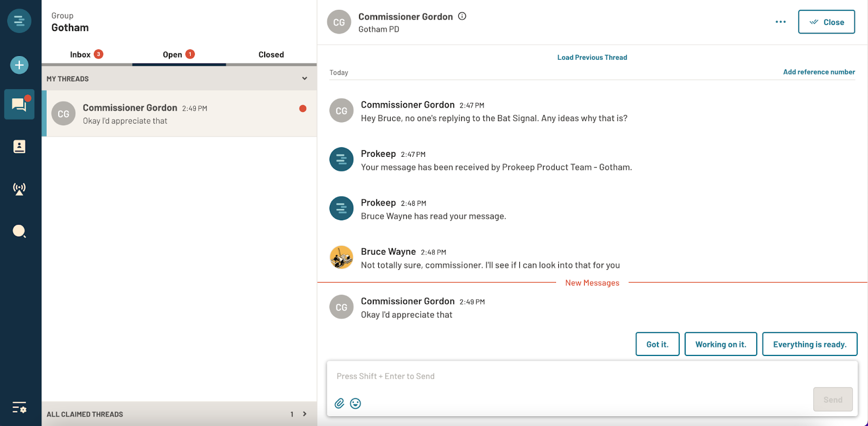Send 'Everything is ready.' quick reply
The width and height of the screenshot is (868, 426).
coord(809,344)
